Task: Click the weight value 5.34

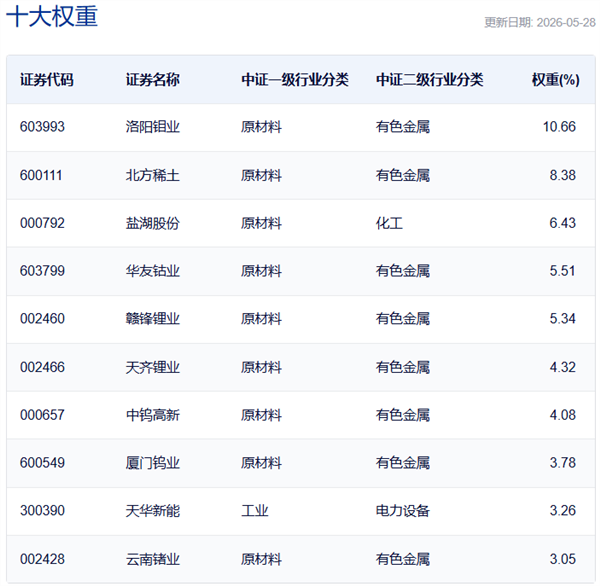Action: [562, 319]
